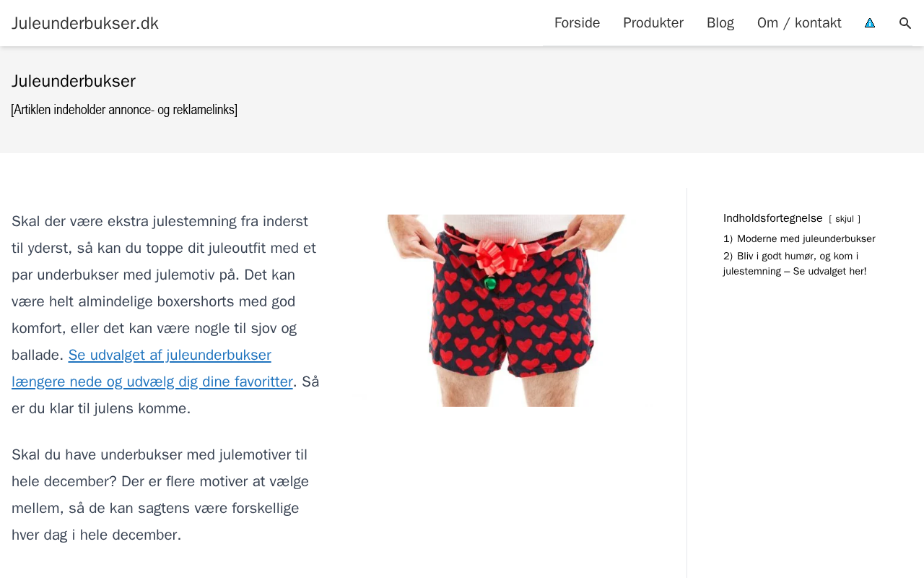Click the Juleunderbukser page heading
Image resolution: width=924 pixels, height=578 pixels.
coord(74,81)
